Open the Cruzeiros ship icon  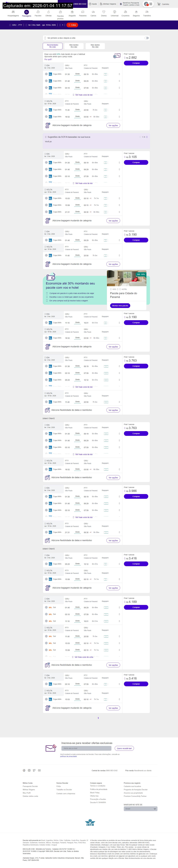point(125,12)
